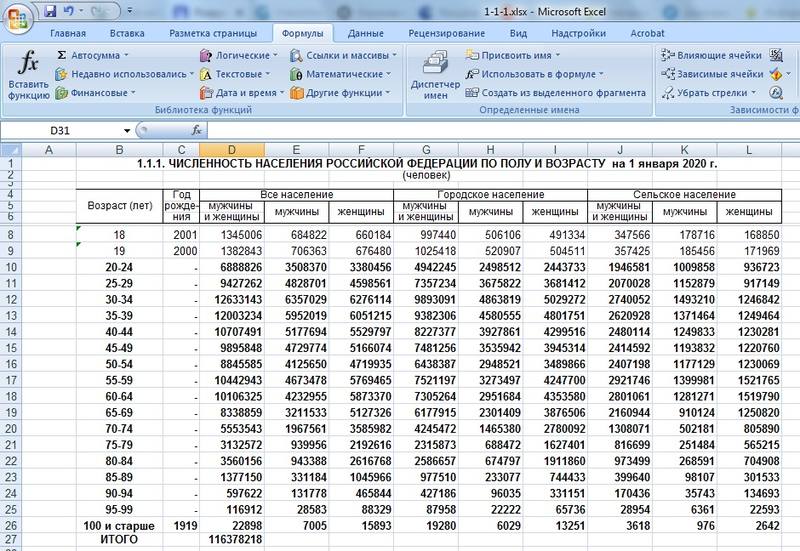Viewport: 800px width, 551px height.
Task: Open the Финансовые functions list
Action: 97,93
